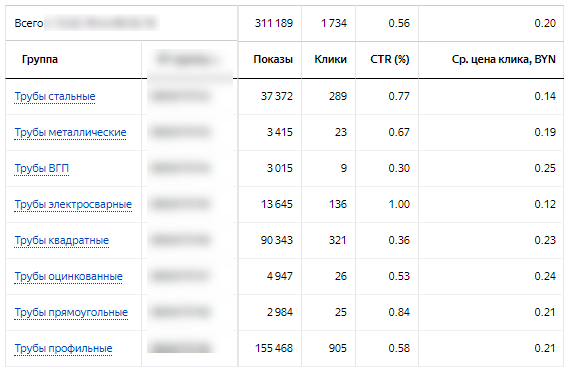This screenshot has height=372, width=571.
Task: Select total CTR value 0.56
Action: [399, 23]
